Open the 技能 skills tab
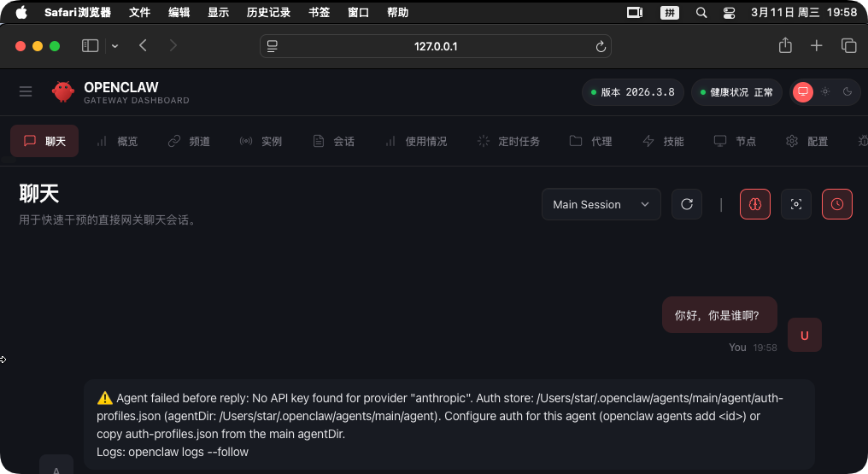868x474 pixels. pyautogui.click(x=663, y=141)
